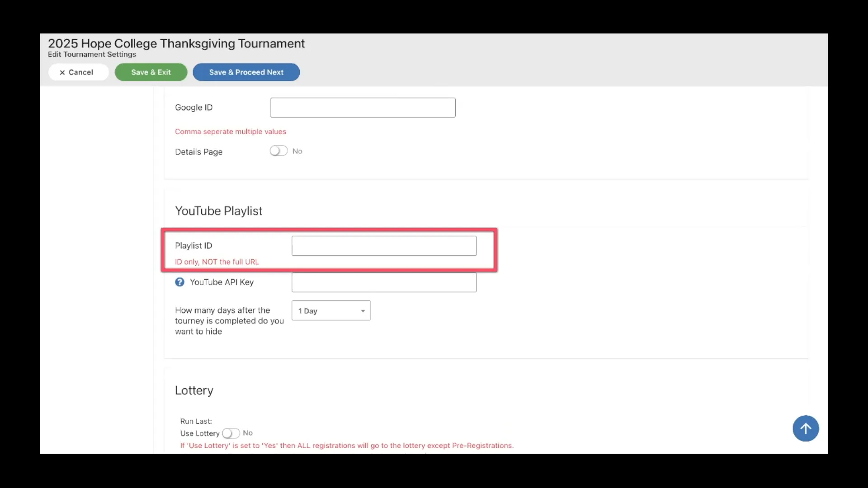The image size is (868, 488).
Task: Click the Details Page label
Action: point(198,152)
